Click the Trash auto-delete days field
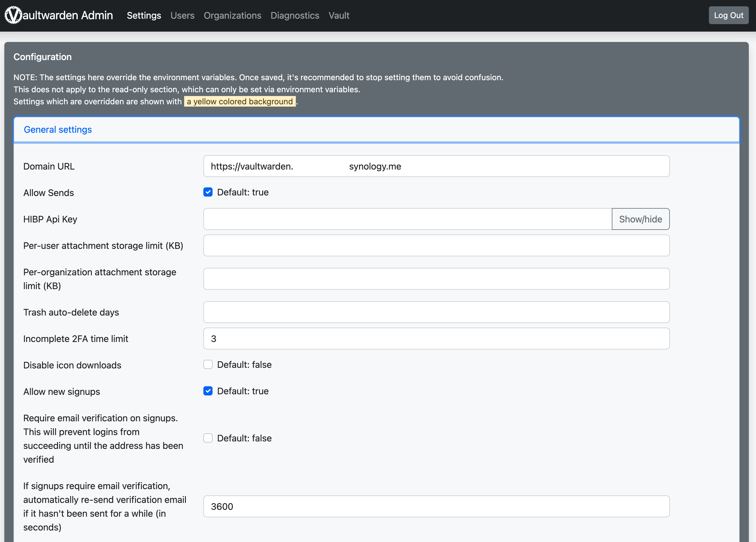This screenshot has height=542, width=756. [x=436, y=312]
